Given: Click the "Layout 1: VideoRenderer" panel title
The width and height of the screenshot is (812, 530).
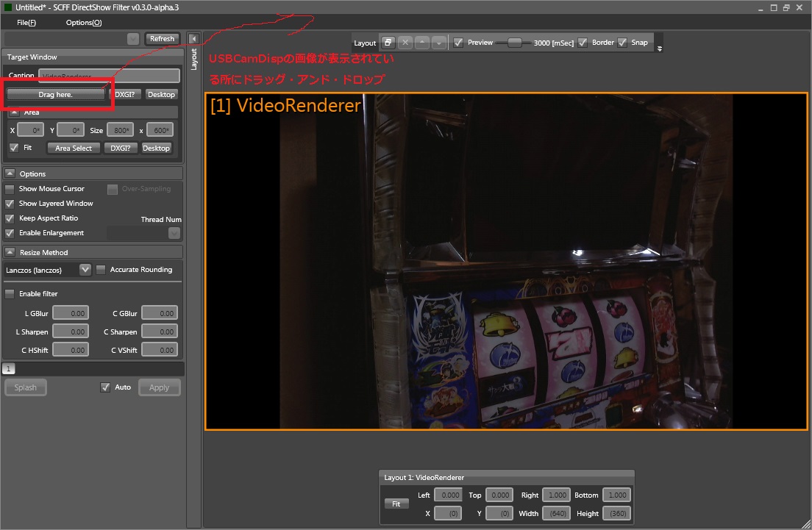Looking at the screenshot, I should click(424, 477).
